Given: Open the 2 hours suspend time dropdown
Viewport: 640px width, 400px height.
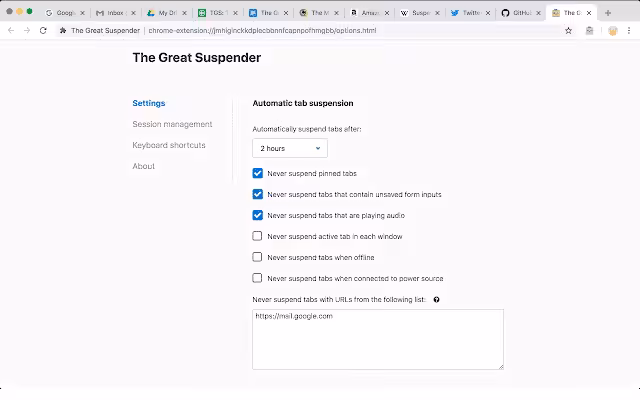Looking at the screenshot, I should coord(290,148).
